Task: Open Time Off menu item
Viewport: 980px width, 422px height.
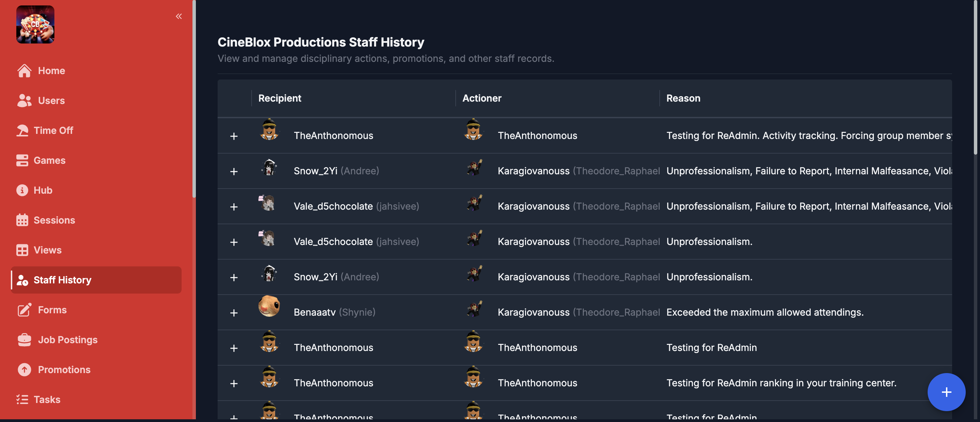Action: click(53, 130)
